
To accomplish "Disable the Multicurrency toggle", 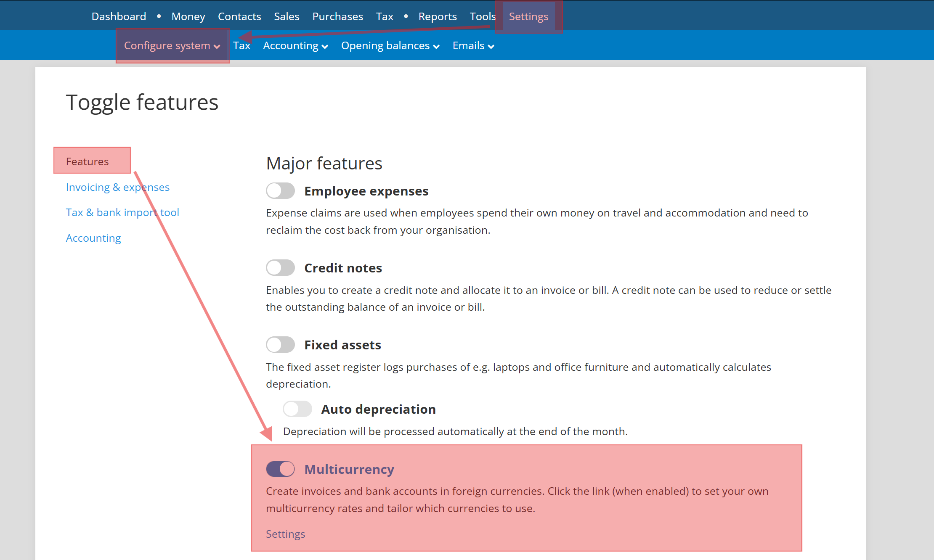I will [280, 469].
